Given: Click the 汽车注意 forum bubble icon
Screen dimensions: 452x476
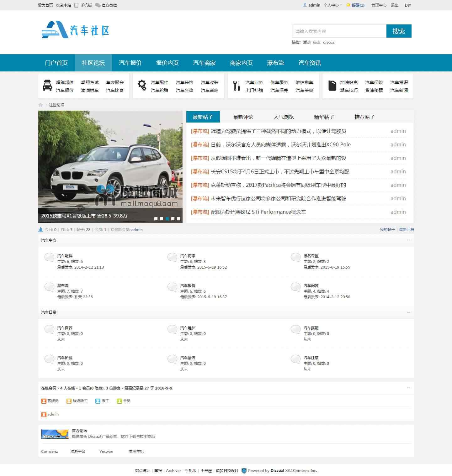Looking at the screenshot, I should click(295, 359).
